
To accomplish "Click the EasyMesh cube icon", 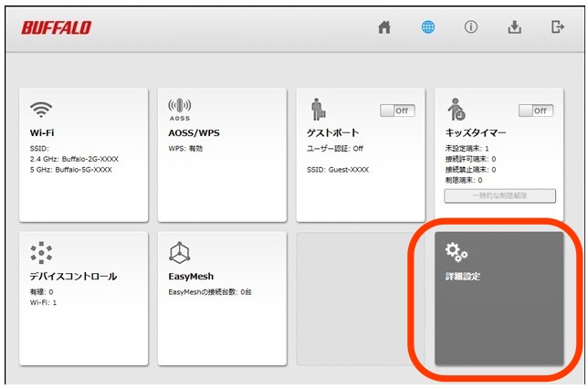I will click(x=180, y=253).
